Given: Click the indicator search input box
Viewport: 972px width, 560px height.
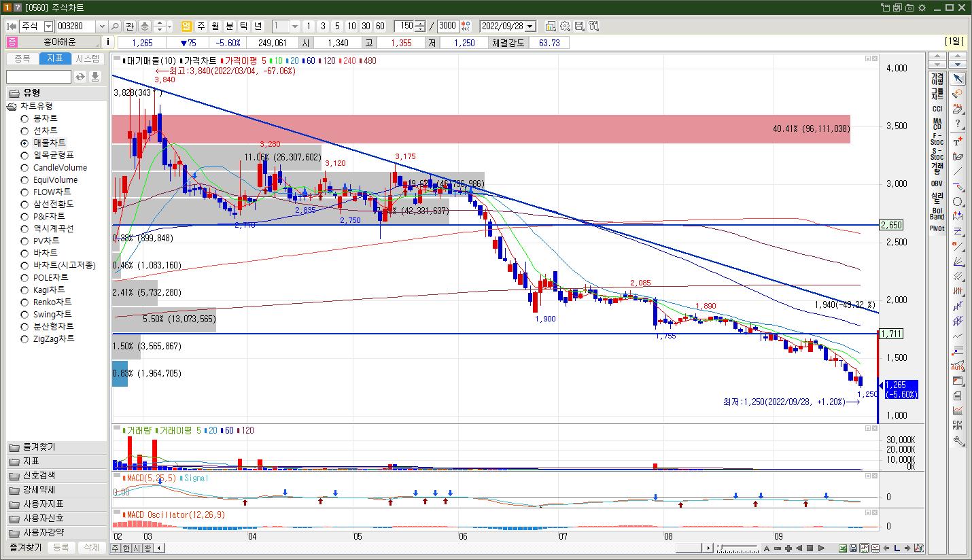Looking at the screenshot, I should 39,77.
